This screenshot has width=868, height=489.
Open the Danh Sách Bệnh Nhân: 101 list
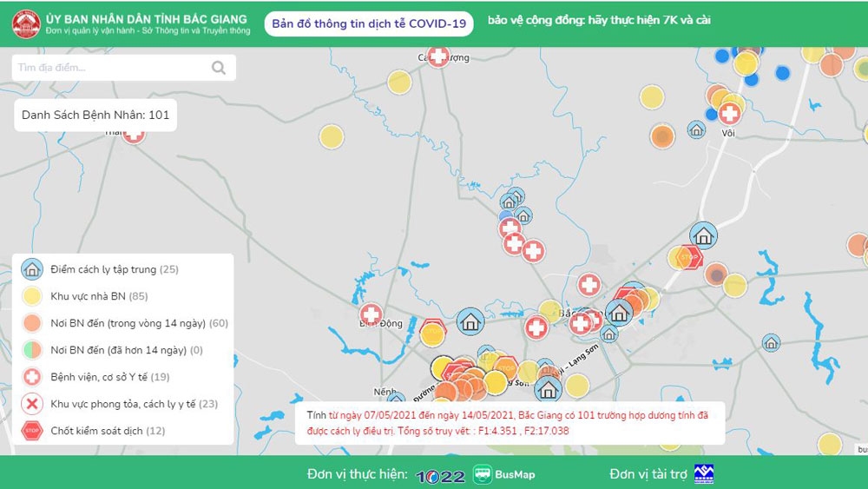tap(95, 116)
